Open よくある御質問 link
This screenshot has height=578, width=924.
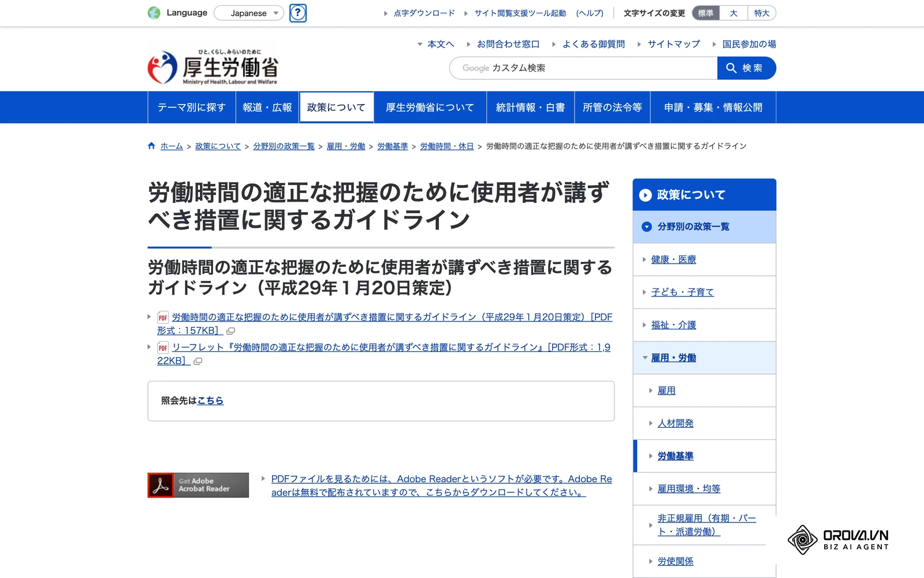click(594, 44)
